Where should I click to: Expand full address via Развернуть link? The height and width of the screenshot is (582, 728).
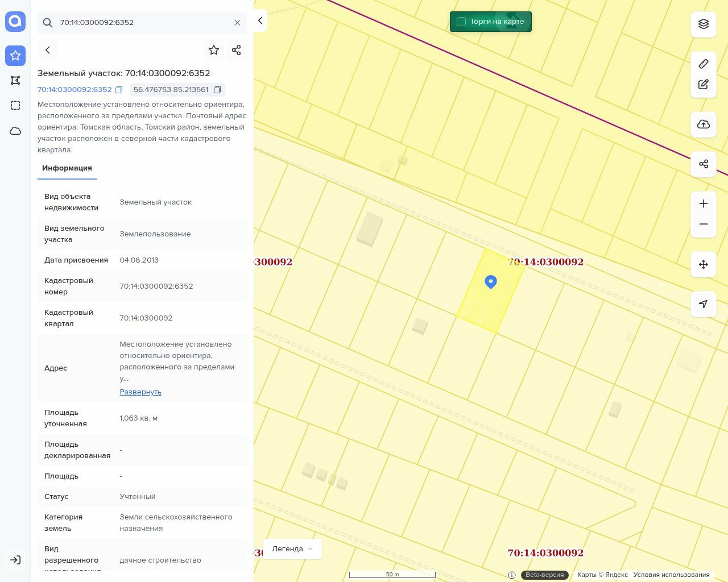[140, 392]
